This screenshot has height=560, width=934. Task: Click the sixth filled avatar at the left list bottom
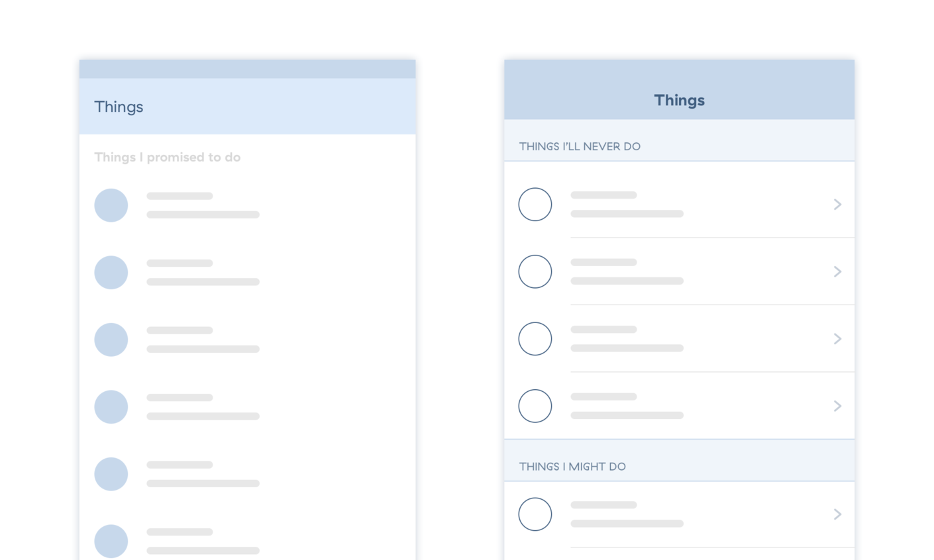pos(111,541)
